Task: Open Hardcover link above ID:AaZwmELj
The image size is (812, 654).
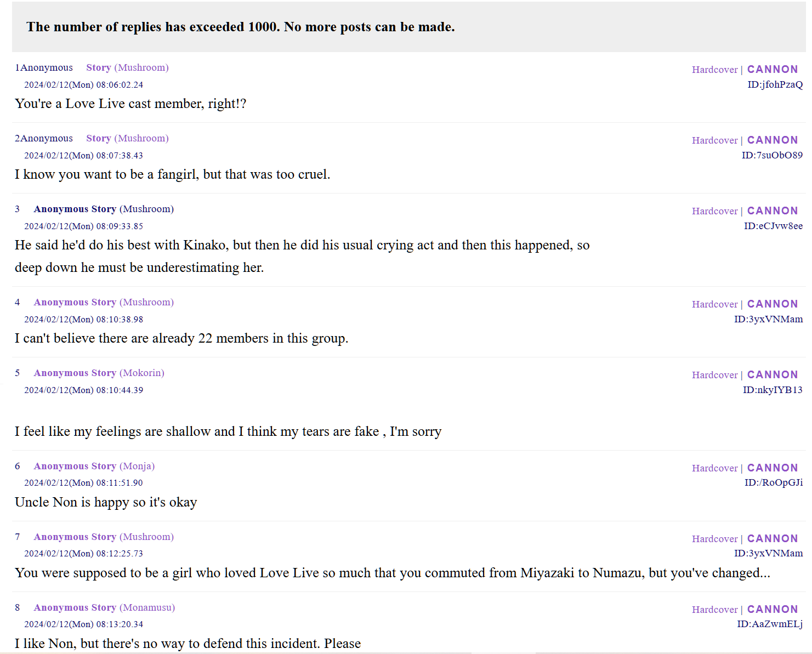Action: [x=715, y=610]
